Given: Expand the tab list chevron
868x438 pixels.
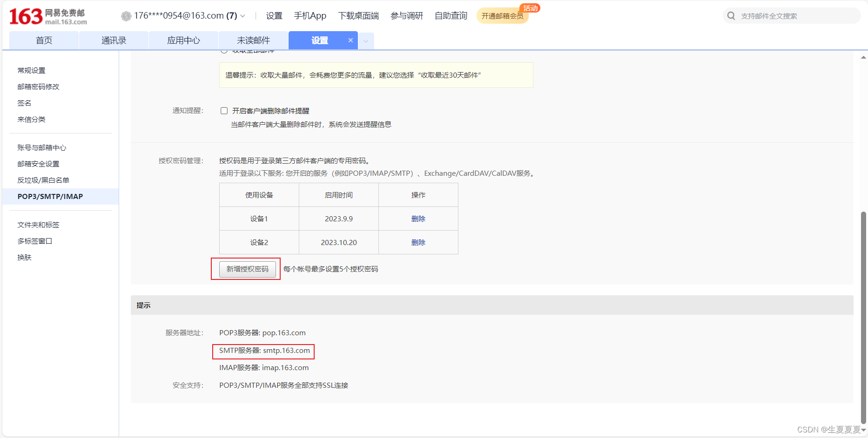Looking at the screenshot, I should (x=366, y=41).
